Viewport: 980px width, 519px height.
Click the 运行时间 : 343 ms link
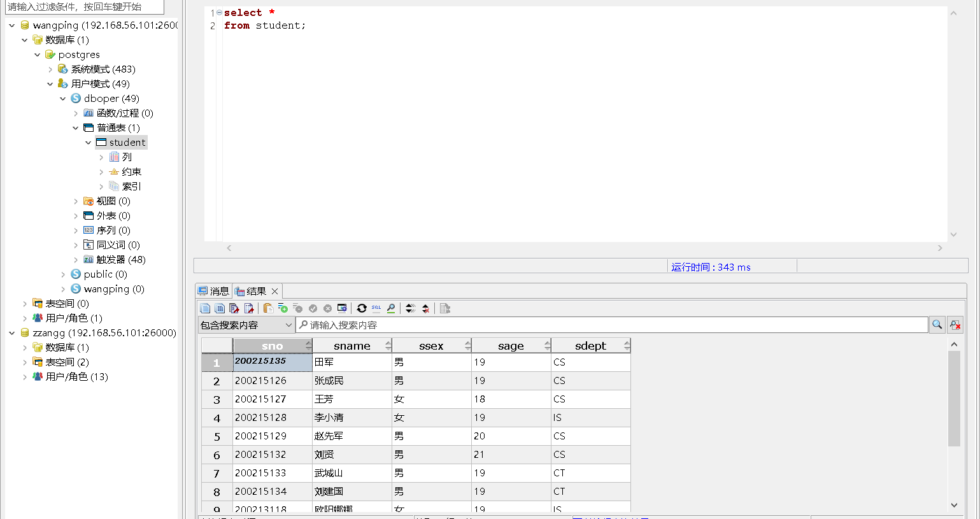click(x=711, y=267)
